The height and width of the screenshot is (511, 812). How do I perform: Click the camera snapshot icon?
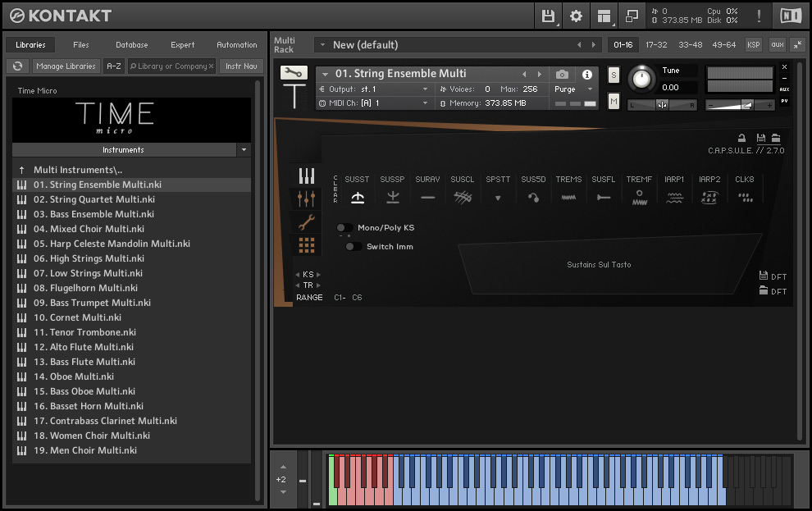click(x=562, y=75)
